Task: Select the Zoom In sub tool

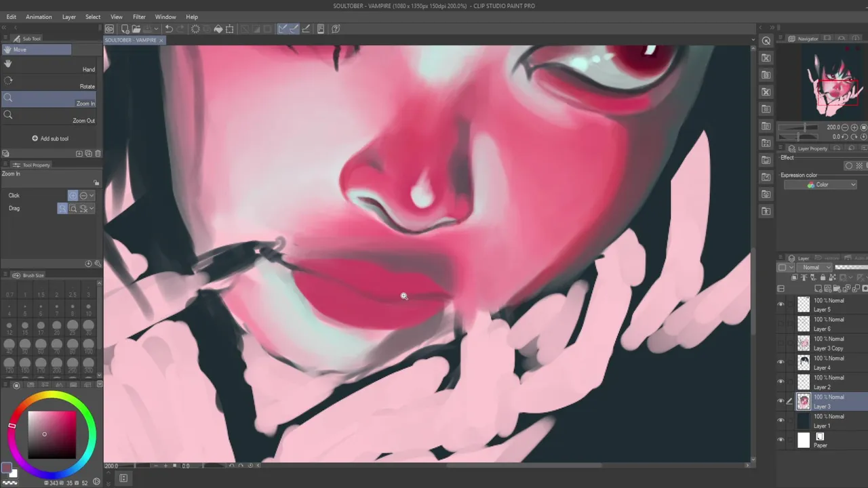Action: 49,99
